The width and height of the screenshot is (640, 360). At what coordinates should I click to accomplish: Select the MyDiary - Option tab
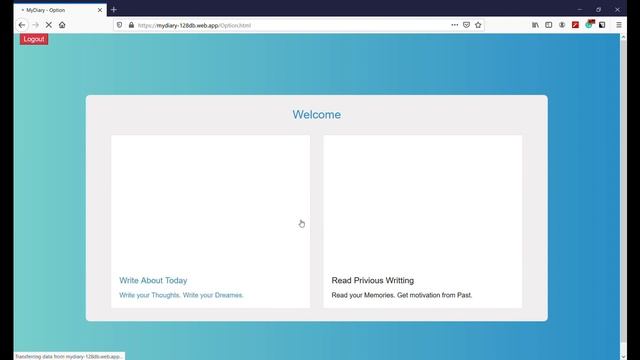tap(60, 10)
